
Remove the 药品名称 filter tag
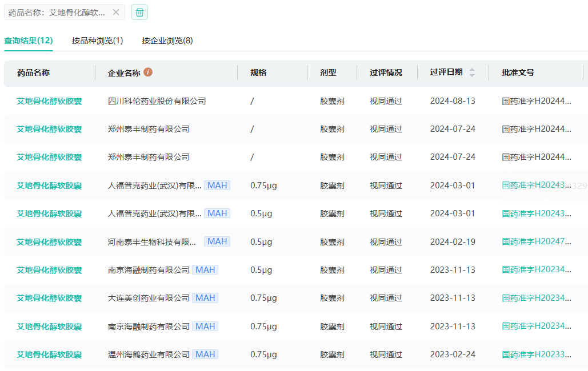(x=116, y=12)
